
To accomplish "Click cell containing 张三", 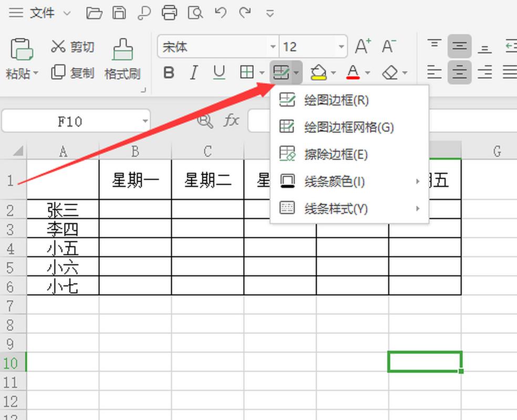I will [x=63, y=209].
